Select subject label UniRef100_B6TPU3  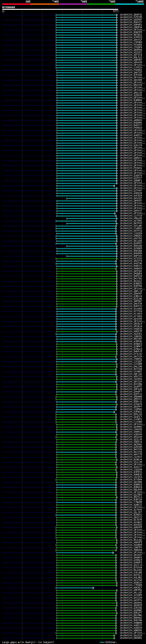pos(131,223)
